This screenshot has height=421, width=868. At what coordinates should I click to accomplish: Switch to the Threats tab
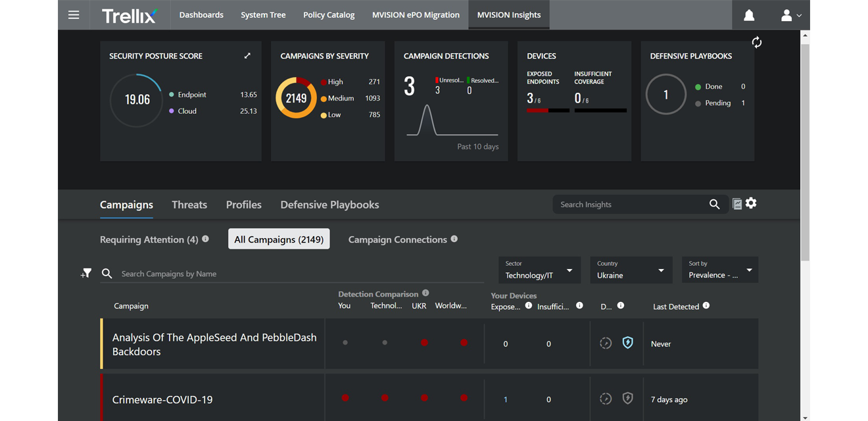[189, 205]
